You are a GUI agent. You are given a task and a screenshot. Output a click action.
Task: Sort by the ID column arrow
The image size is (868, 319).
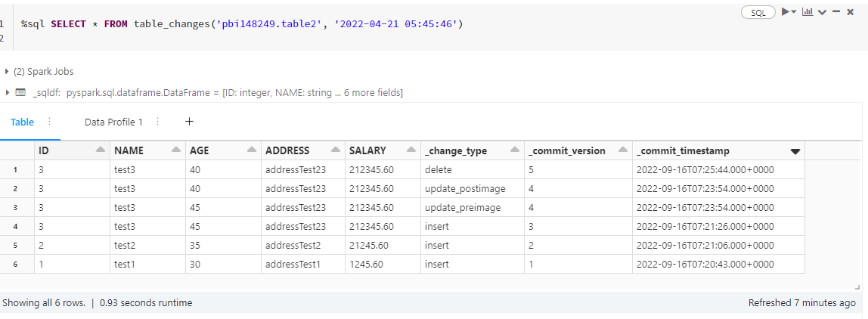click(x=101, y=150)
